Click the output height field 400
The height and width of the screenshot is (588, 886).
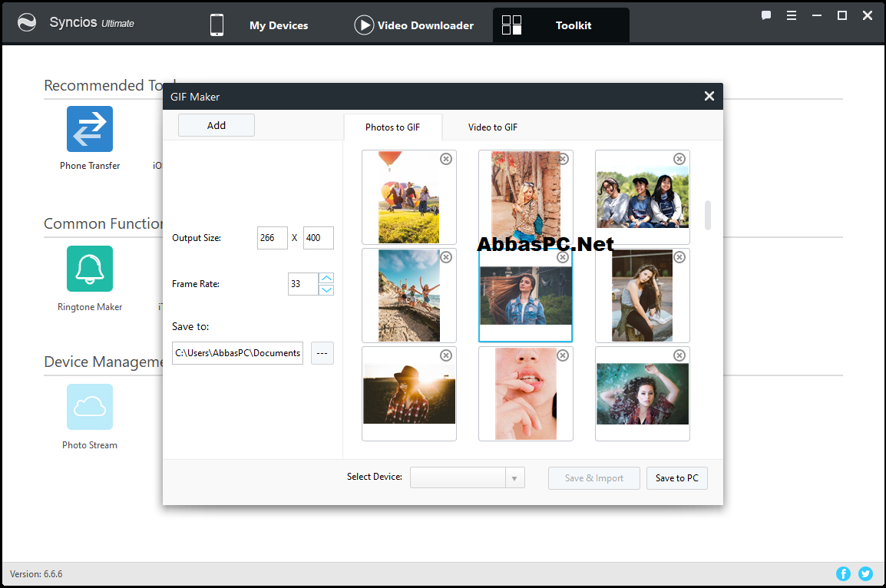[318, 238]
